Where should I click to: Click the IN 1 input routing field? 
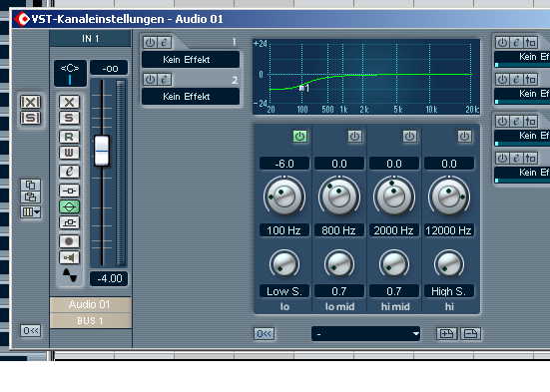(x=90, y=38)
